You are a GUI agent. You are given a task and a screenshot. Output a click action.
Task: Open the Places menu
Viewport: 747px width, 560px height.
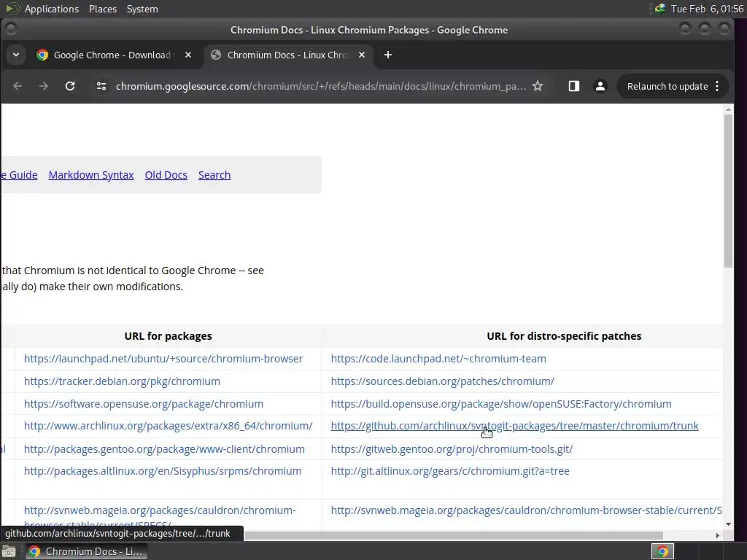(103, 9)
